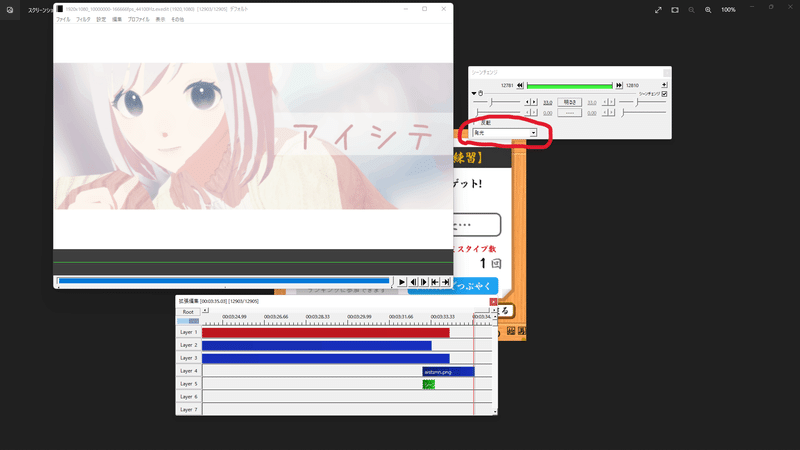Click the timeline vertical scrollbar down arrow
Viewport: 800px width, 450px height.
pyautogui.click(x=495, y=411)
